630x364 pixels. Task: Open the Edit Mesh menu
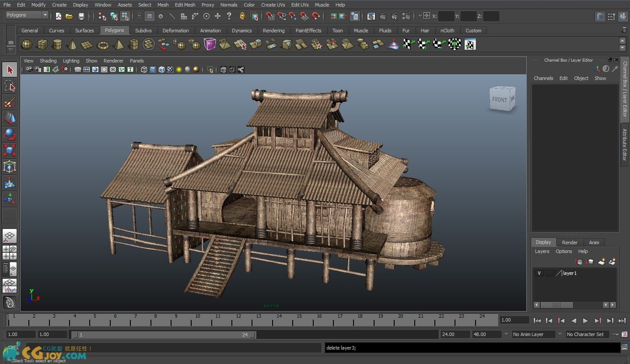185,5
